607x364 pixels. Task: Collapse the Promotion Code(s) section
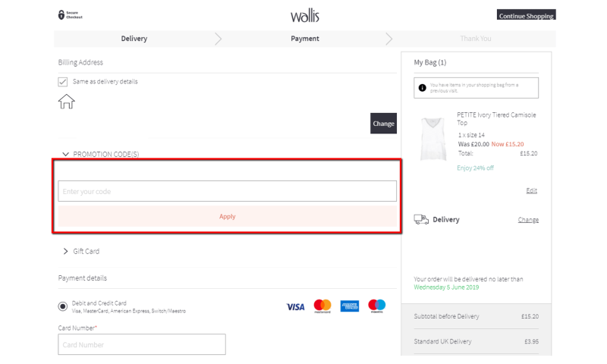coord(66,155)
